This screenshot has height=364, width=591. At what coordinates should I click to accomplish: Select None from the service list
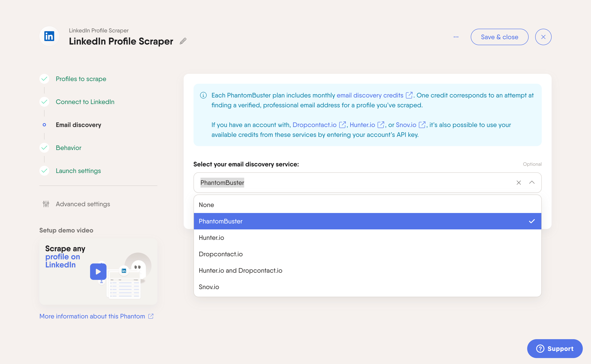pos(367,205)
